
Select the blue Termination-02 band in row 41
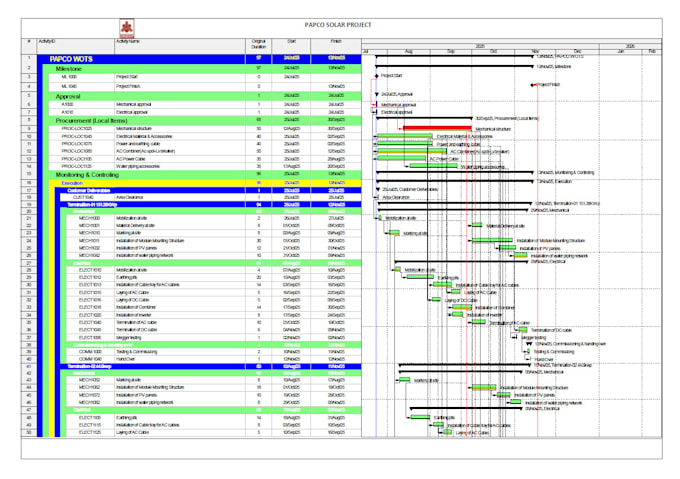coord(208,366)
